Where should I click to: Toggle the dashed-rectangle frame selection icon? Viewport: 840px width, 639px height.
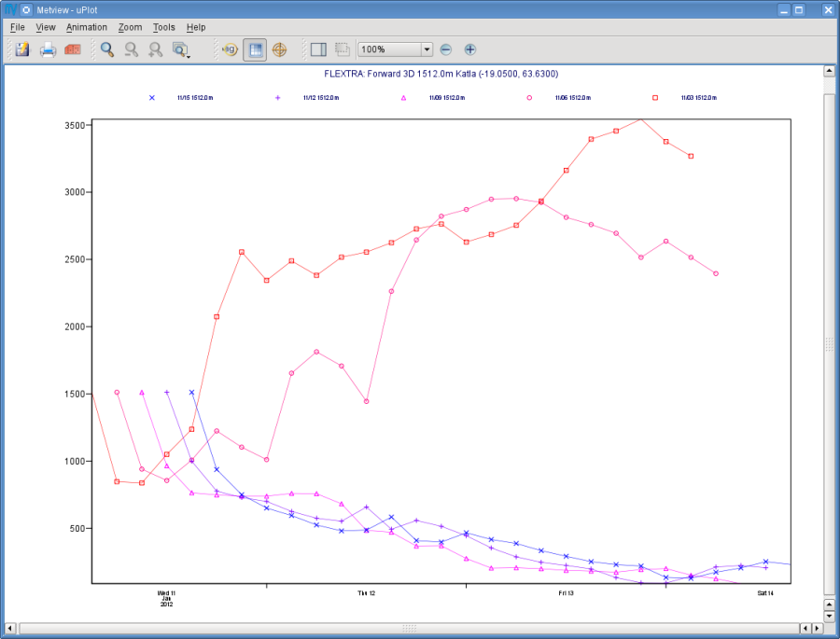[343, 49]
